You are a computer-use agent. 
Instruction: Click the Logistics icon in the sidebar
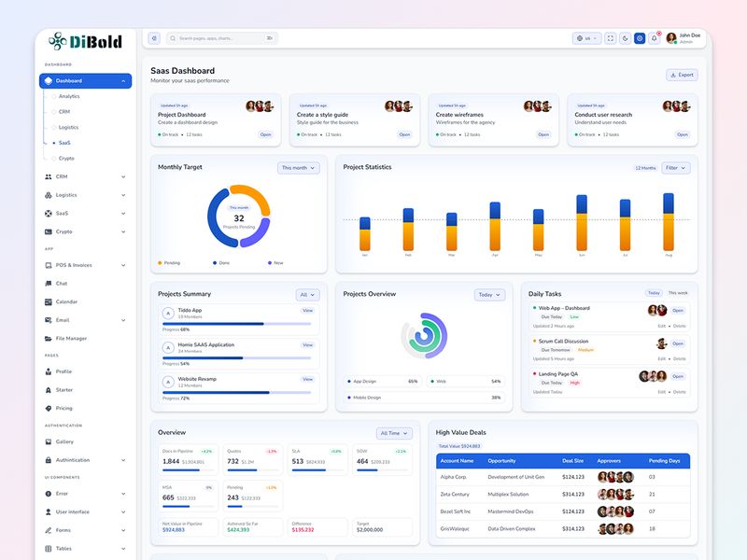click(49, 195)
